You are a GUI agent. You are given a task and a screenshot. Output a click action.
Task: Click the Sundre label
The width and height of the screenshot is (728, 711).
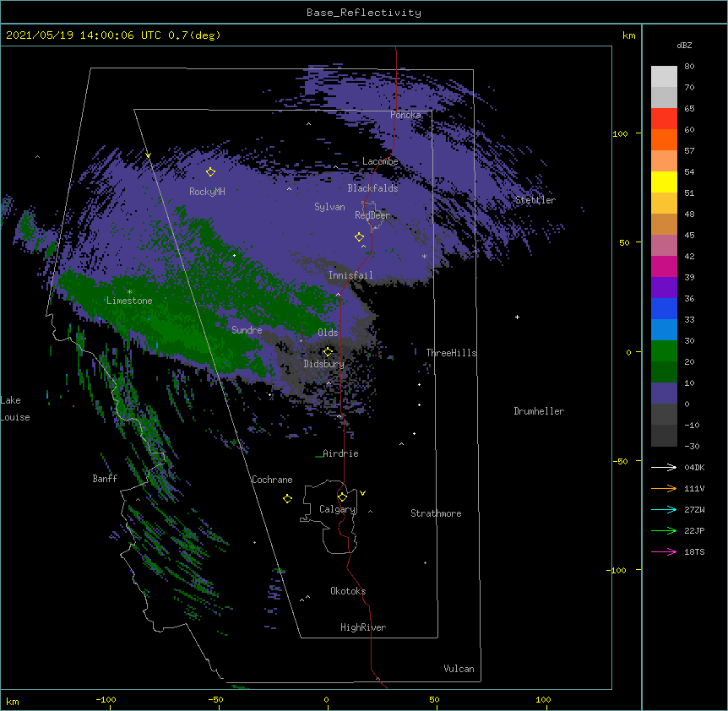[247, 330]
